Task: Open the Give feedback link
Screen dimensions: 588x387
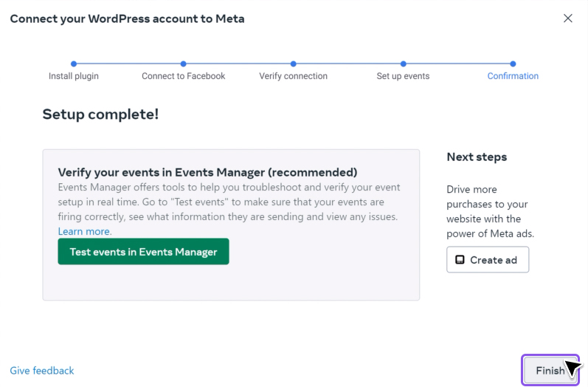Action: (42, 371)
